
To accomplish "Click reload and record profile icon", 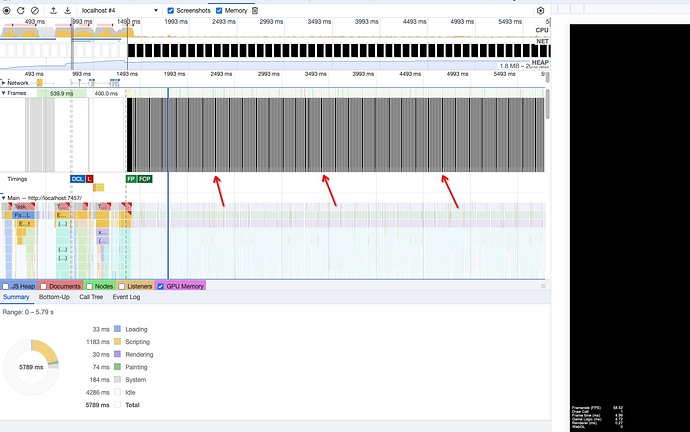I will click(x=21, y=11).
